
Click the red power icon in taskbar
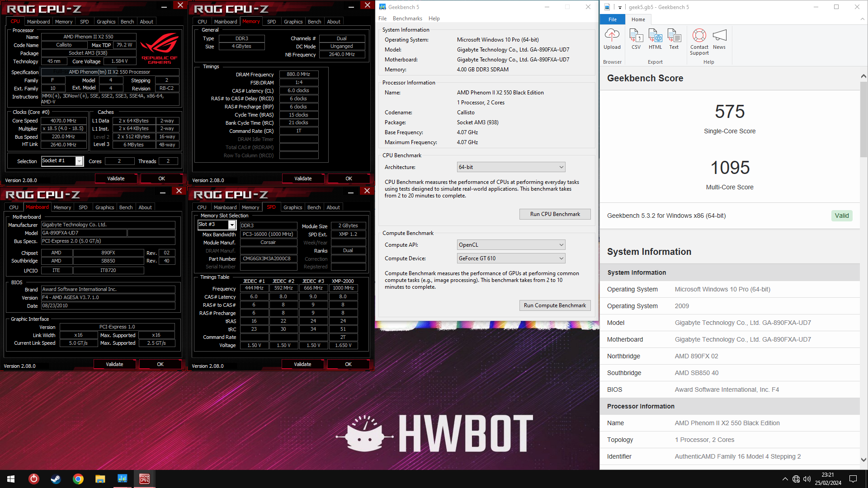(33, 479)
